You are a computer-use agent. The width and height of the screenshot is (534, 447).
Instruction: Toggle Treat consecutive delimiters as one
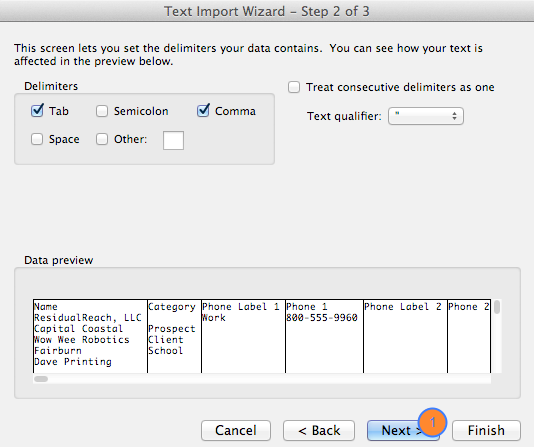click(x=294, y=87)
